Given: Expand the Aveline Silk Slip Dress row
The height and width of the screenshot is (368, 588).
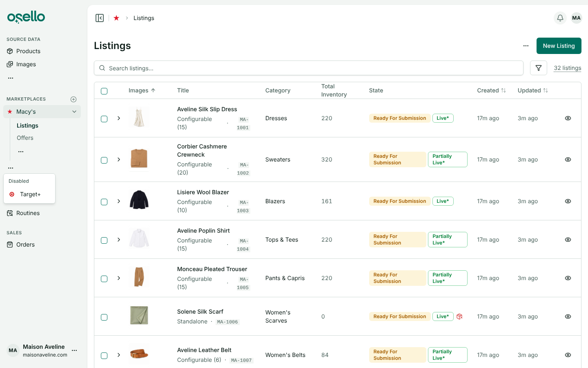Looking at the screenshot, I should [x=119, y=118].
